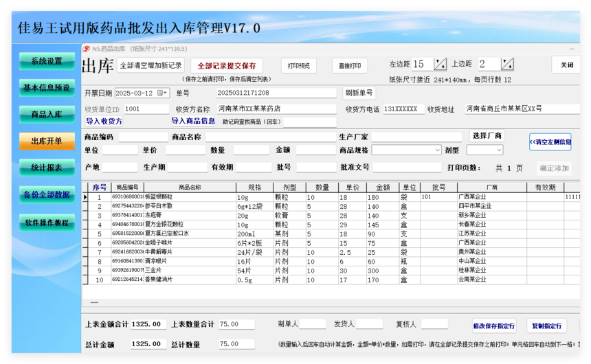Click the 商品名称 column header
This screenshot has height=364, width=591.
(190, 187)
